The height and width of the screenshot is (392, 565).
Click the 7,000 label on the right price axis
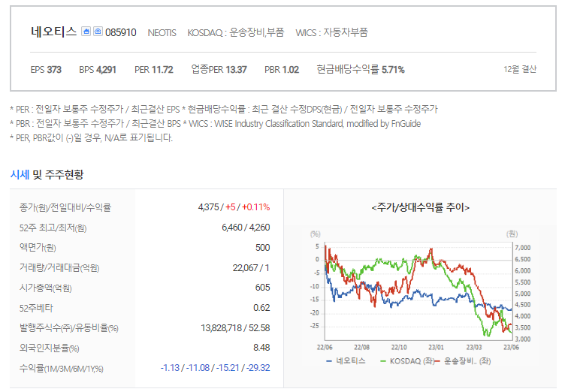pos(522,248)
